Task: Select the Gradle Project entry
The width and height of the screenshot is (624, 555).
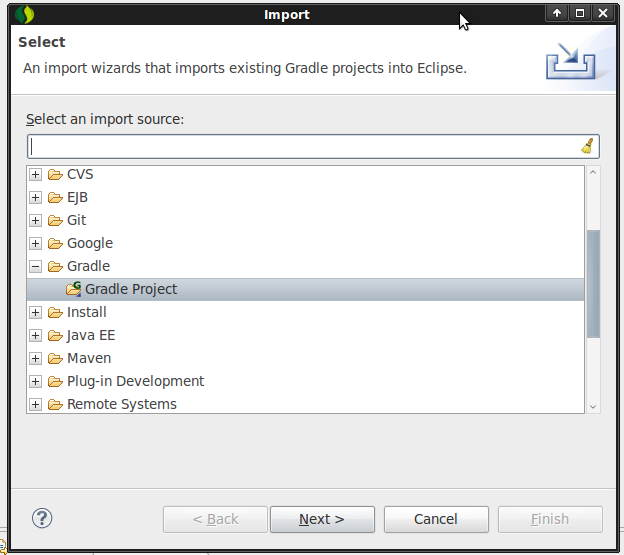Action: tap(131, 289)
